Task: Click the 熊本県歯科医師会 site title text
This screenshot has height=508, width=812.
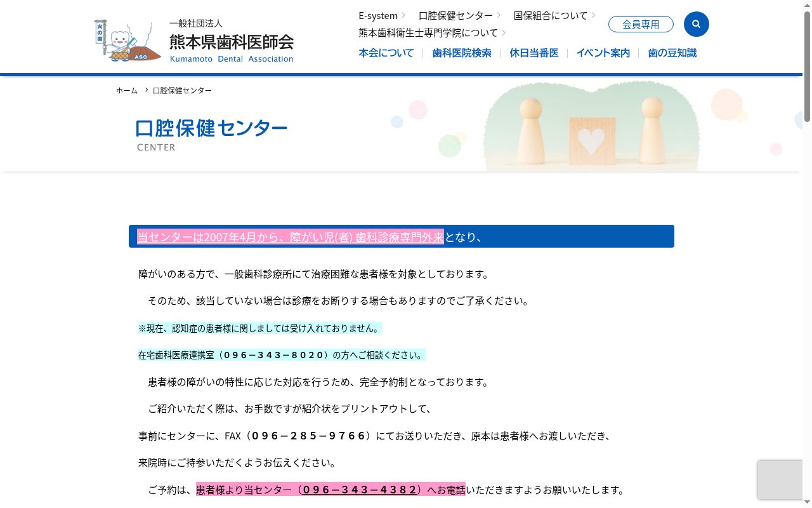Action: pyautogui.click(x=232, y=42)
